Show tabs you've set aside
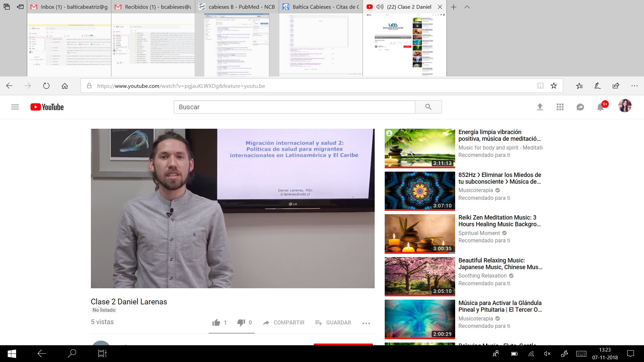 7,7
